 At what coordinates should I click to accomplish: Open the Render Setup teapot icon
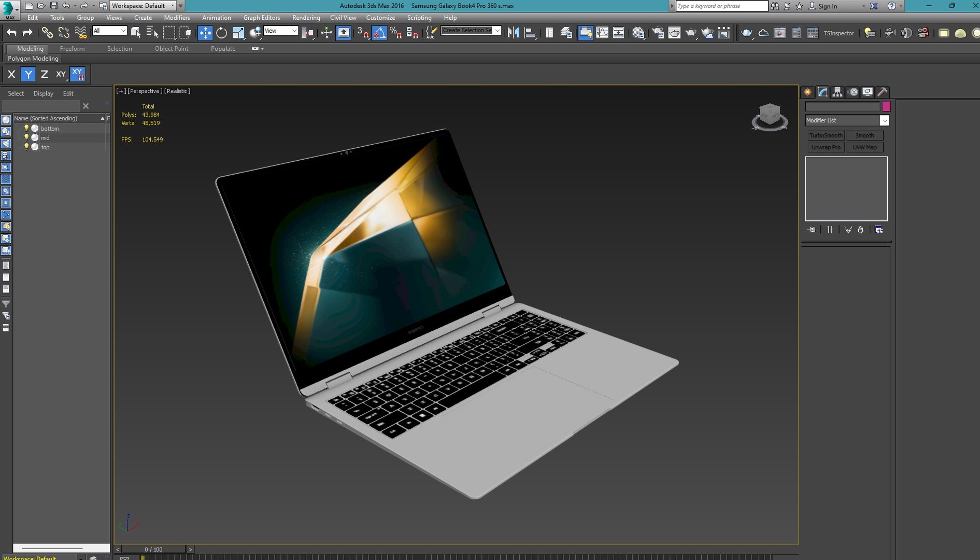pyautogui.click(x=658, y=33)
